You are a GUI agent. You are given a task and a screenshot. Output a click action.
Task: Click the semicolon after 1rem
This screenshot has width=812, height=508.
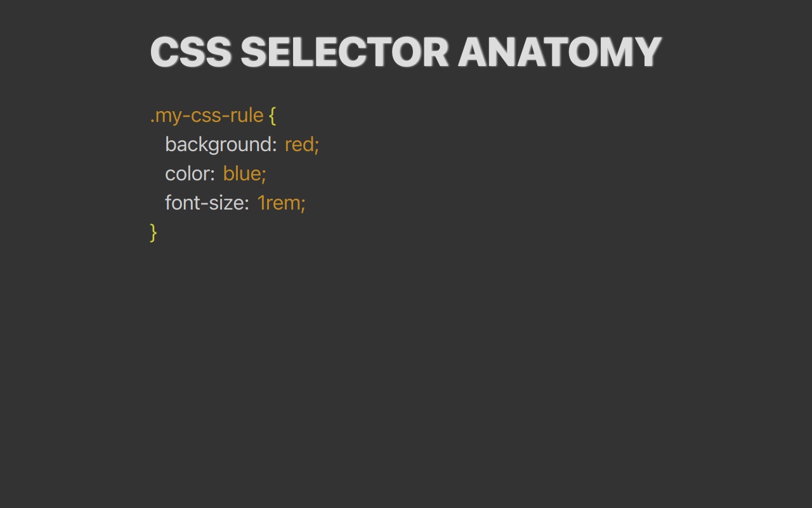click(303, 204)
